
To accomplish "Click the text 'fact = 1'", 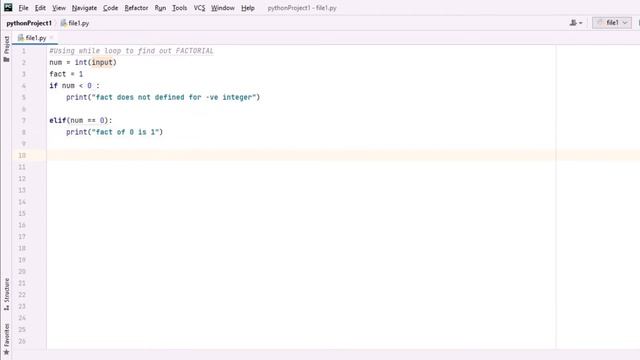I will tap(66, 74).
